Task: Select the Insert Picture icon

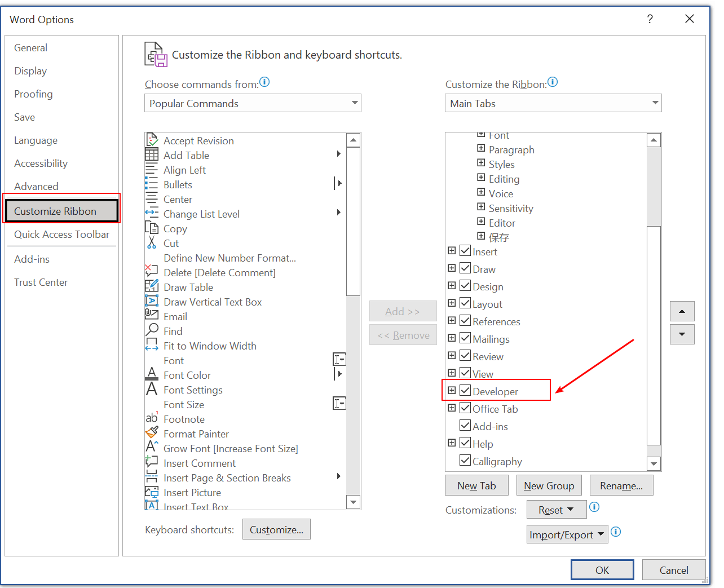Action: click(x=152, y=492)
